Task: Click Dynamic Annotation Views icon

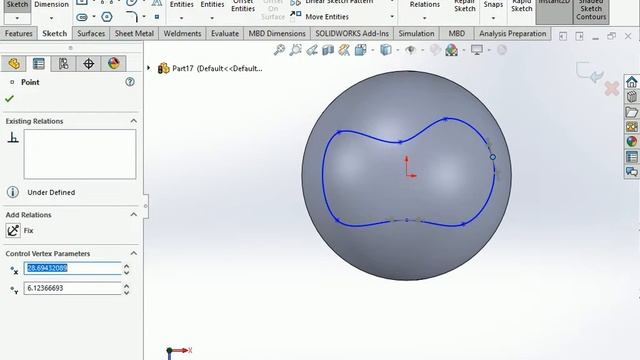Action: pos(344,50)
